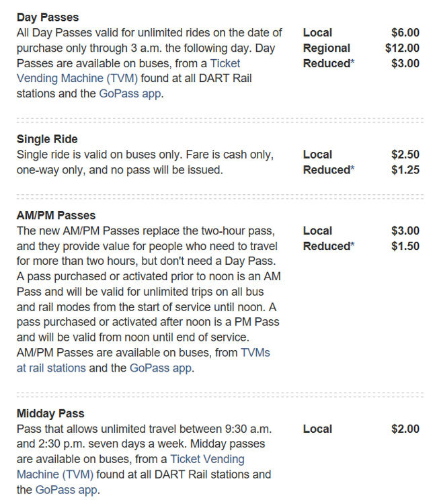
Task: Click the $1.25 reduced Single Ride fare
Action: pyautogui.click(x=405, y=170)
